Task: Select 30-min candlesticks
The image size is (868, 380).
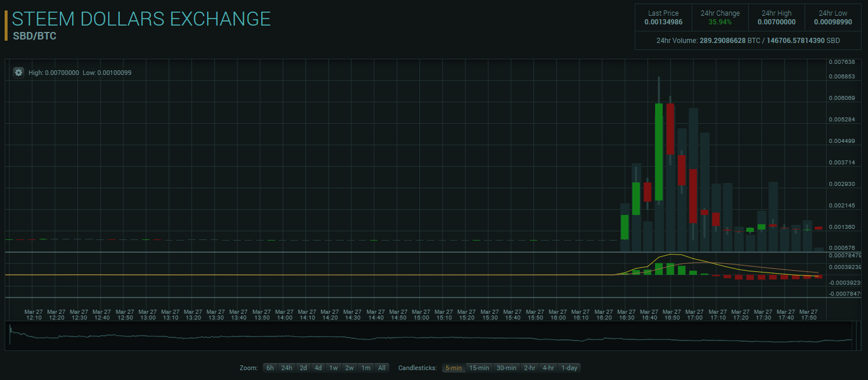Action: (x=507, y=368)
